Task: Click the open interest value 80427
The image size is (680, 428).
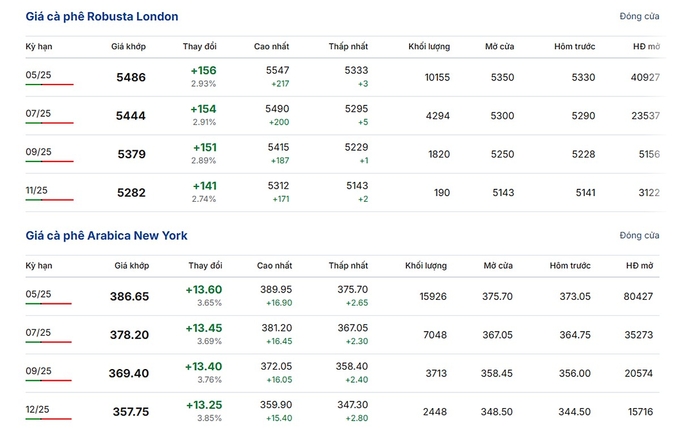Action: tap(638, 297)
